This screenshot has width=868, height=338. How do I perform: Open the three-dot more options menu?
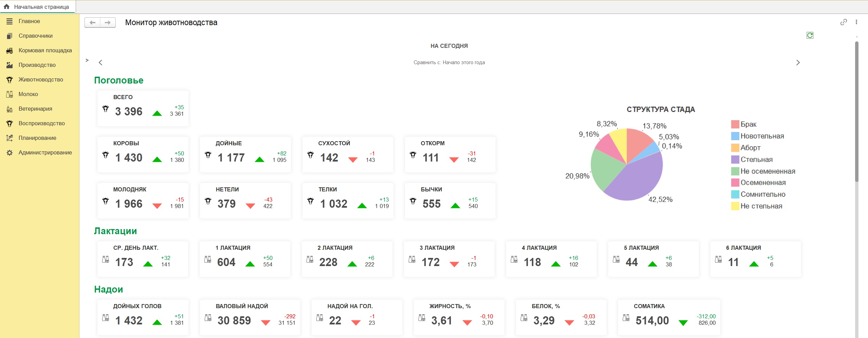[x=856, y=22]
